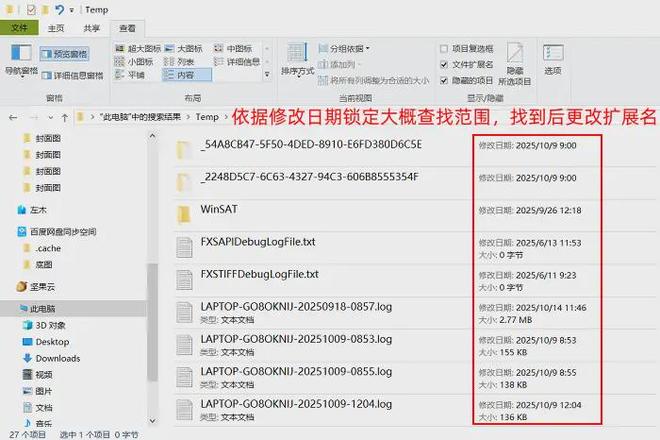Click the navigation pane scrollbar thumb
The image size is (660, 440).
[x=152, y=322]
